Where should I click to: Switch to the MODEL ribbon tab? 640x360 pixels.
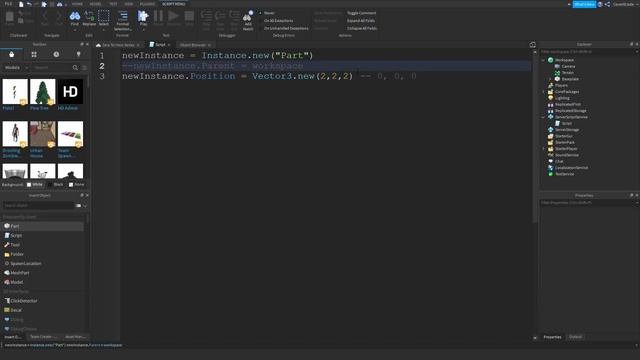point(95,4)
